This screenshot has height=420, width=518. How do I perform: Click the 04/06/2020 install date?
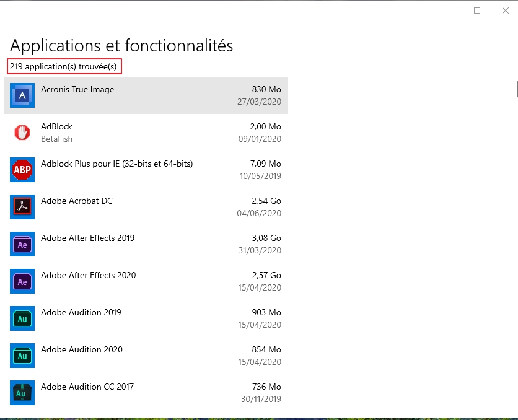[x=259, y=213]
